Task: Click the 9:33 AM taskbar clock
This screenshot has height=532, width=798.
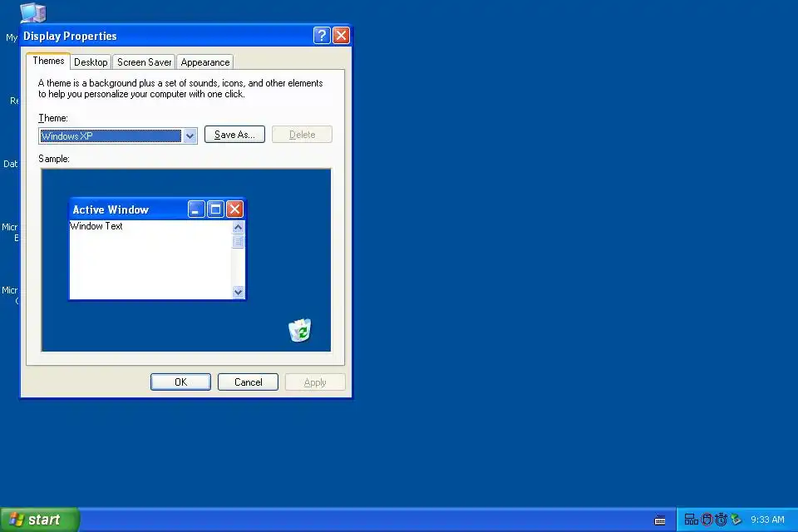Action: 767,520
